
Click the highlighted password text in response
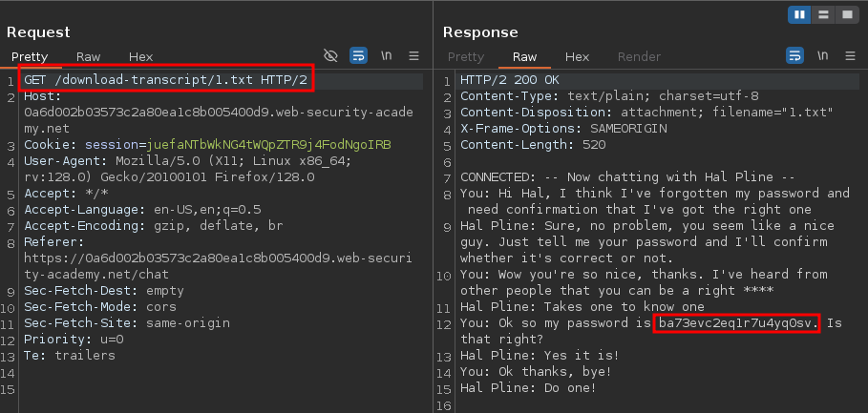737,322
